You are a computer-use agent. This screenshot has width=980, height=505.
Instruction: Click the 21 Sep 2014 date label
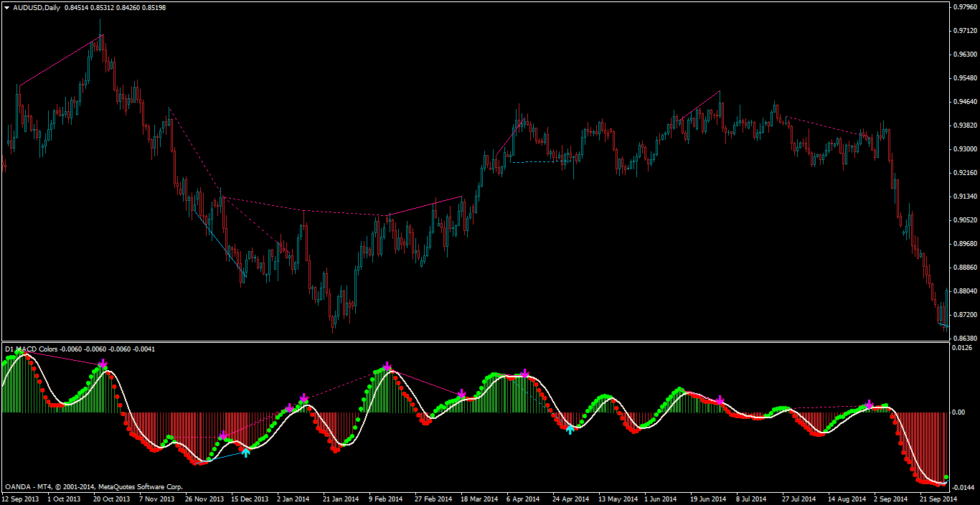pyautogui.click(x=938, y=499)
